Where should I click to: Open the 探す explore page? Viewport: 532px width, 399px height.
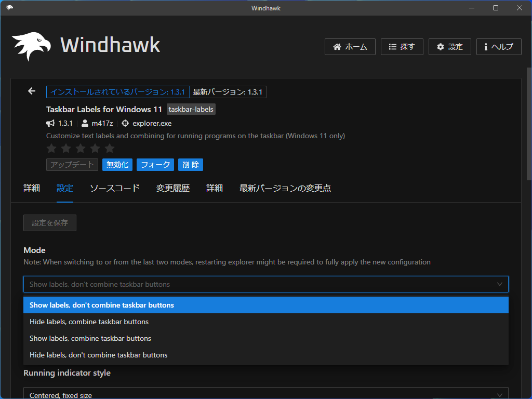402,47
